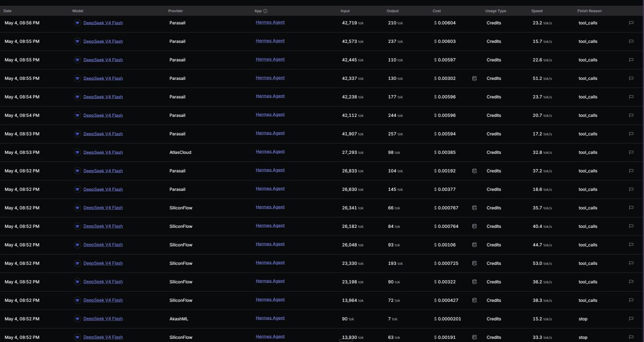644x342 pixels.
Task: Open Hermes Agent link in the 08:56 PM row
Action: click(x=270, y=23)
